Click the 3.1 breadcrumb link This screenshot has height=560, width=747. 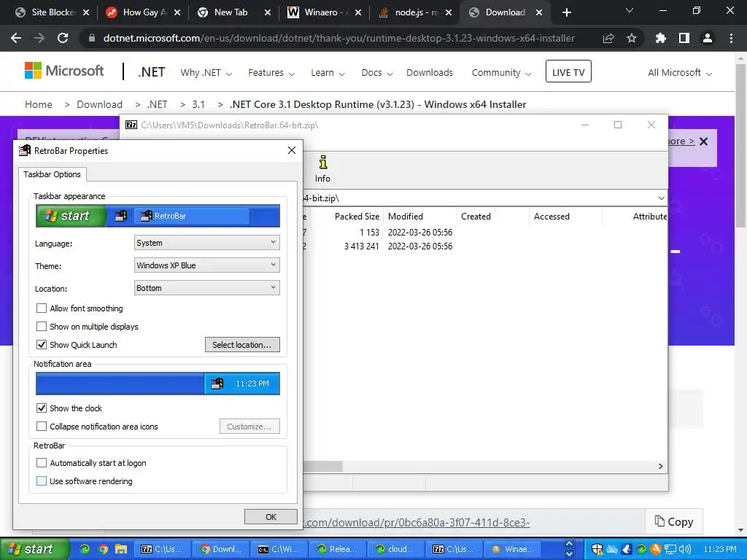pyautogui.click(x=198, y=104)
